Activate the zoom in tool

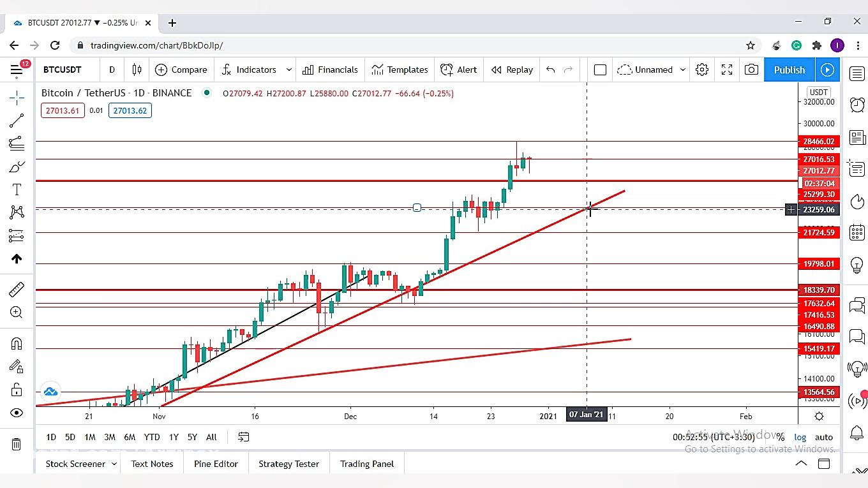pyautogui.click(x=17, y=312)
